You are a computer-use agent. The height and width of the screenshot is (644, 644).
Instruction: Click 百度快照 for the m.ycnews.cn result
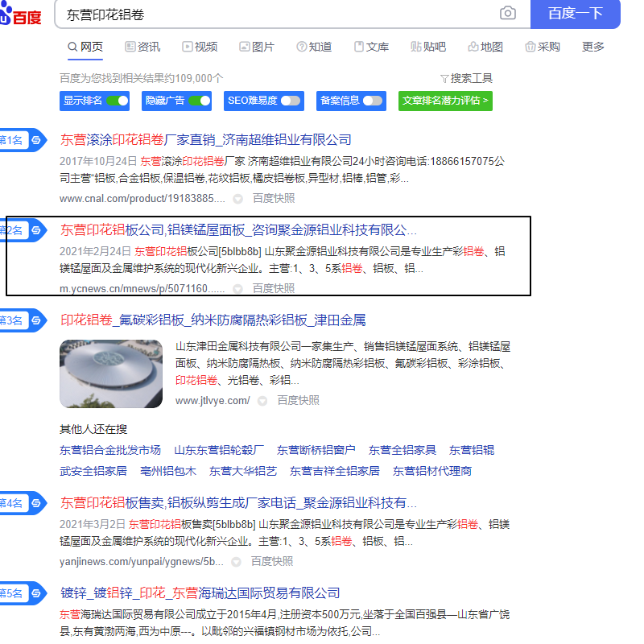point(274,288)
